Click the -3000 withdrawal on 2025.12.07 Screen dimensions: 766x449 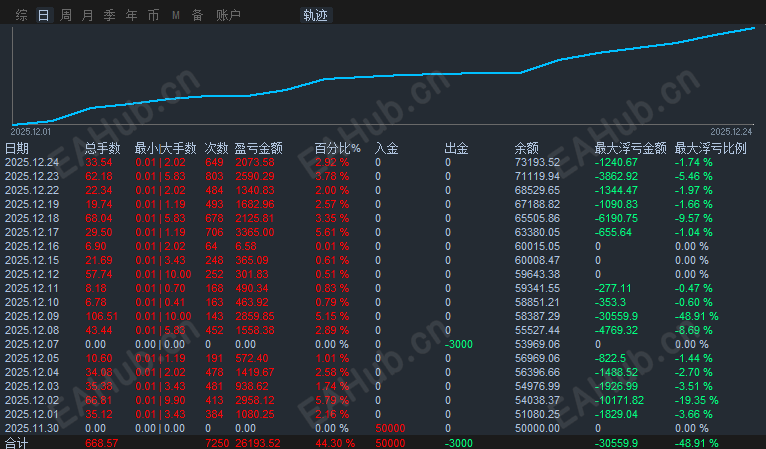pyautogui.click(x=459, y=344)
